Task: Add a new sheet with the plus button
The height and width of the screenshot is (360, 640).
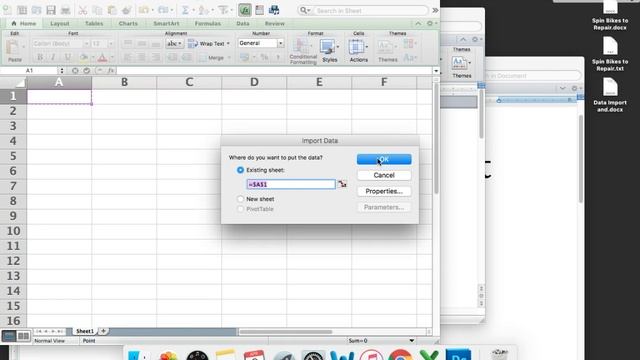Action: pyautogui.click(x=104, y=331)
